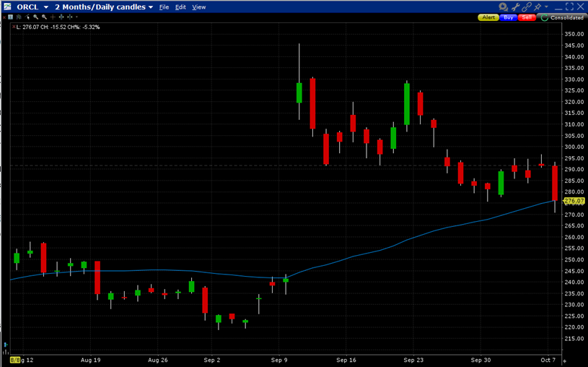Click the yellow Alert button
Screen dimensions: 588x367
pos(488,17)
